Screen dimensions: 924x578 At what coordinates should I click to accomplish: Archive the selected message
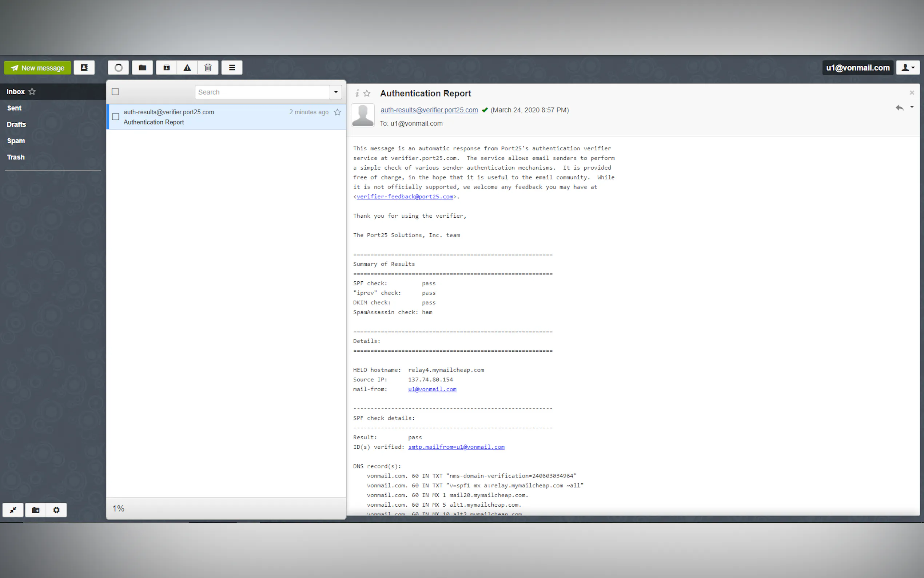click(x=167, y=68)
